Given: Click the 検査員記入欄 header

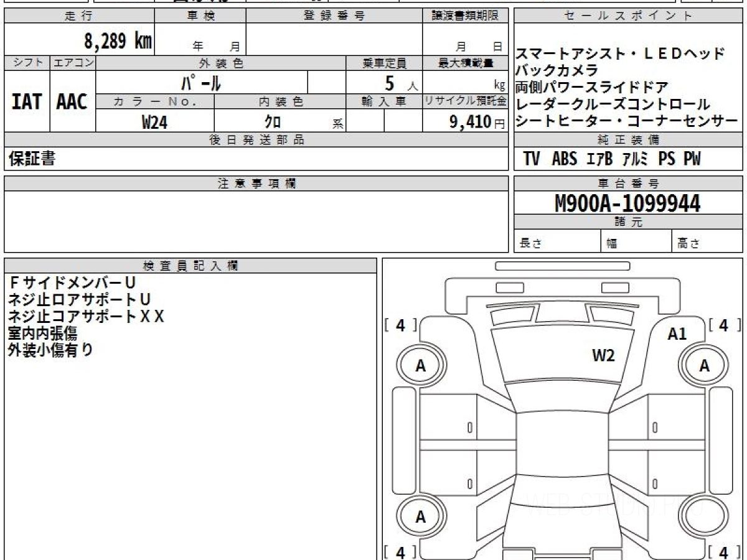Looking at the screenshot, I should click(x=190, y=266).
